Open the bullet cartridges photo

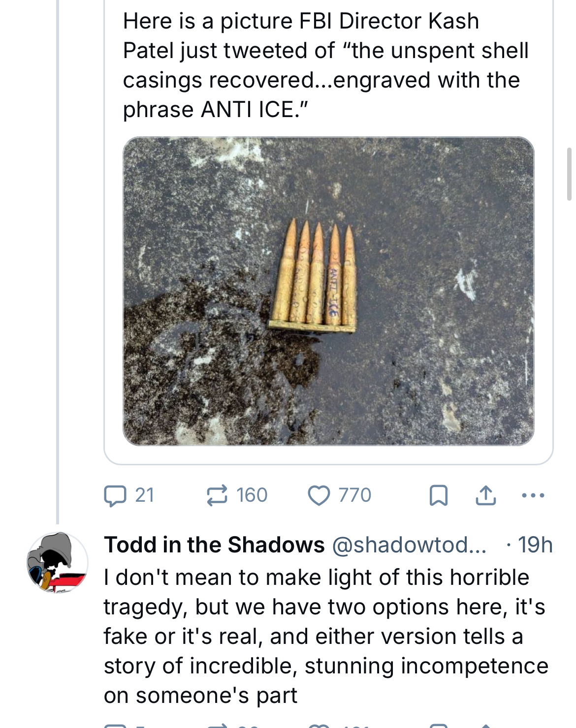pyautogui.click(x=328, y=291)
